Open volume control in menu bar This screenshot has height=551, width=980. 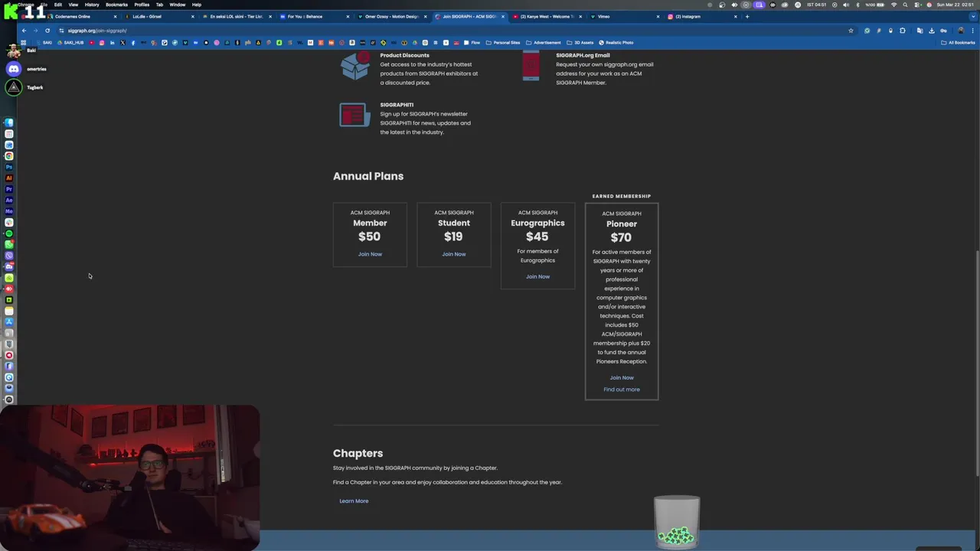846,5
